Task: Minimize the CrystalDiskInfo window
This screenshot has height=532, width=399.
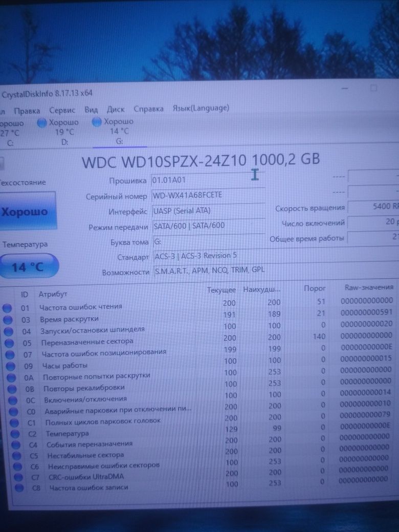Action: [345, 89]
